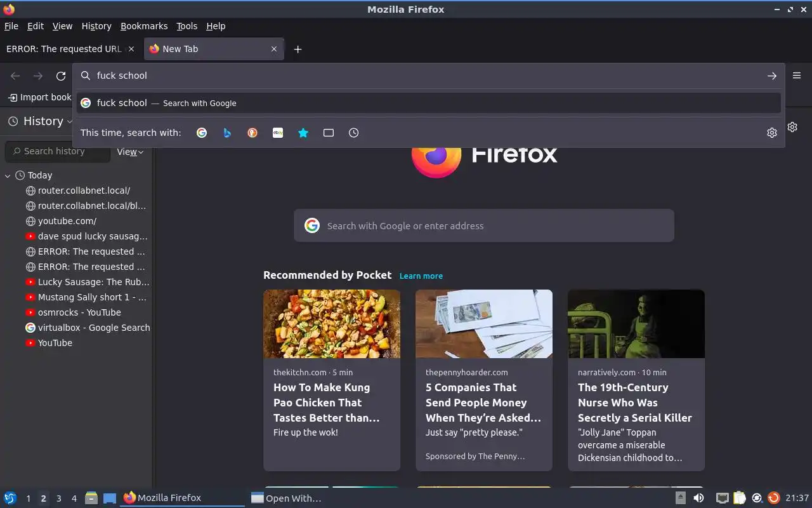Open file manager icon in taskbar

pyautogui.click(x=91, y=498)
